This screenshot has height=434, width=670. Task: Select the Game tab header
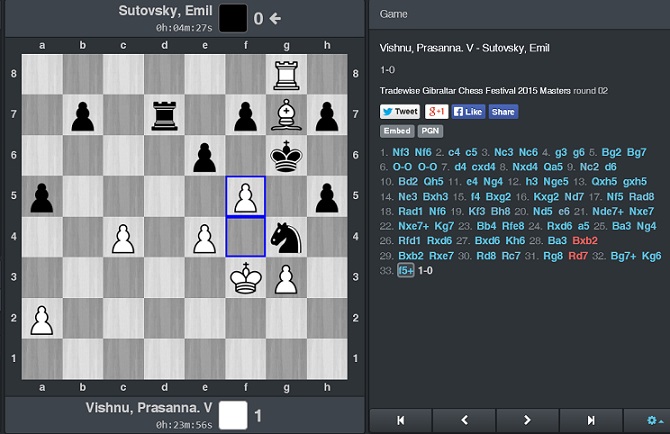point(393,15)
